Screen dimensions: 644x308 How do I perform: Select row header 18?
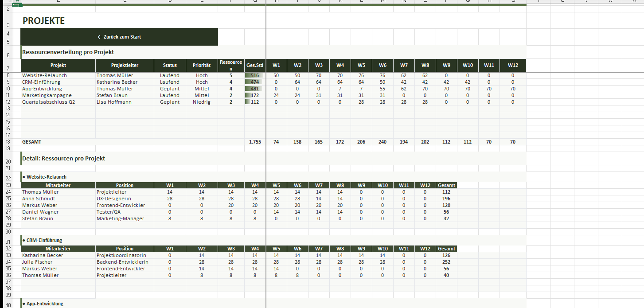(8, 142)
